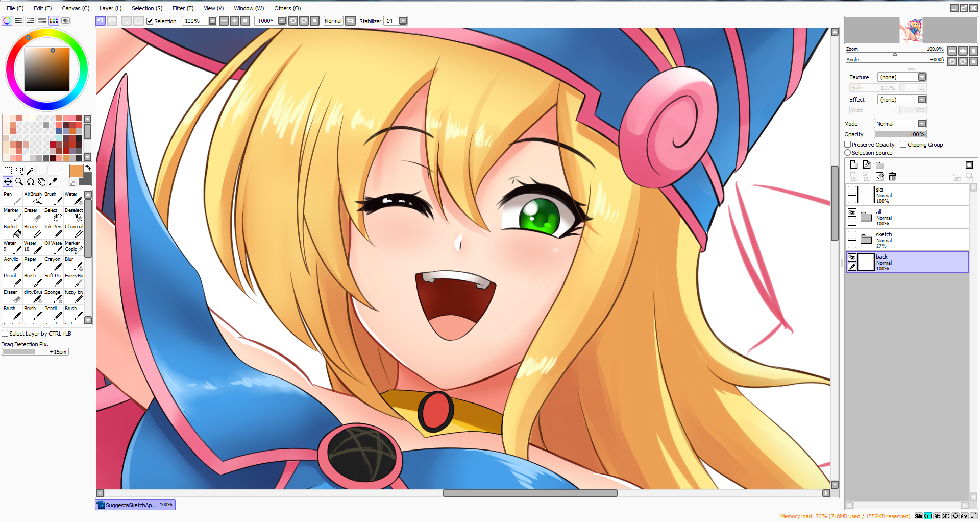Enable Preserve Opacity checkbox
Image resolution: width=980 pixels, height=521 pixels.
tap(848, 145)
